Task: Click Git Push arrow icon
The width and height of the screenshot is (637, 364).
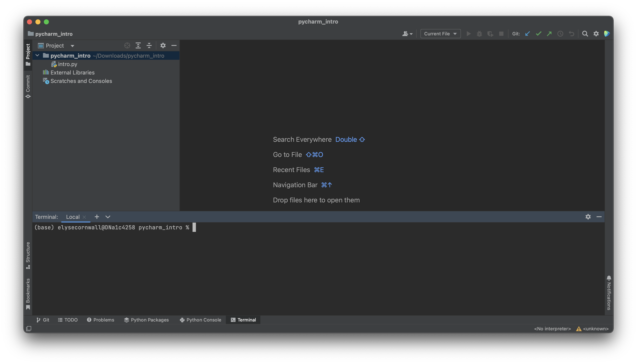Action: [x=549, y=33]
